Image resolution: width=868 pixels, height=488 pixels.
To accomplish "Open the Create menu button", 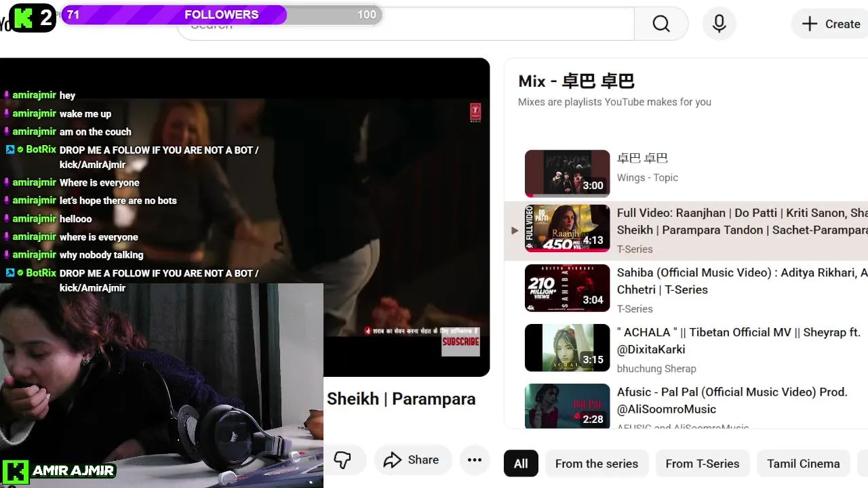I will [831, 24].
